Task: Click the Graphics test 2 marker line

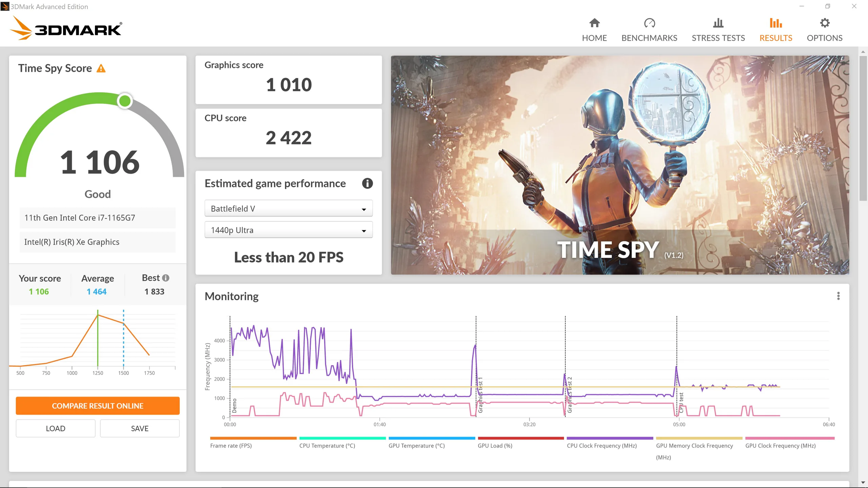Action: [x=565, y=366]
